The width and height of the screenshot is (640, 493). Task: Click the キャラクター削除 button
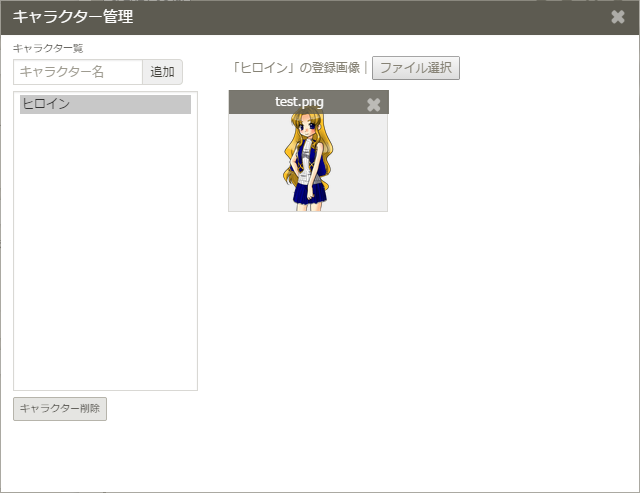coord(60,409)
